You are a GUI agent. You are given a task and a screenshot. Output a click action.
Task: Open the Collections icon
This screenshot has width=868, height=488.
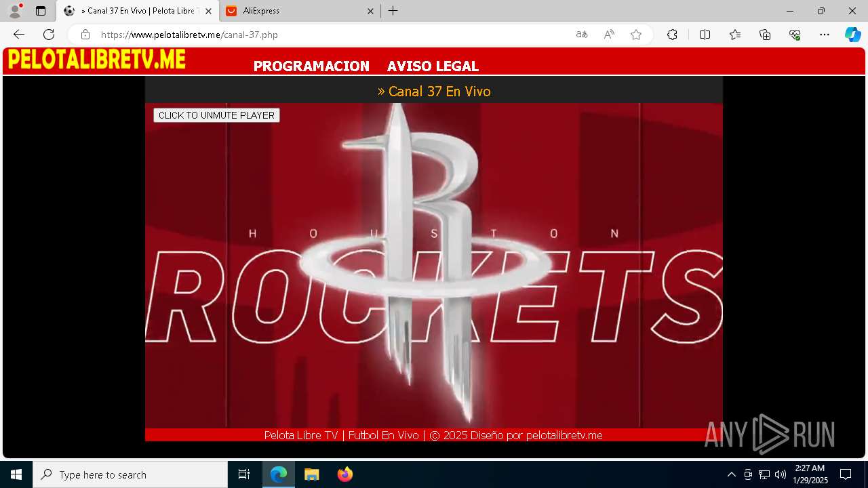point(765,35)
